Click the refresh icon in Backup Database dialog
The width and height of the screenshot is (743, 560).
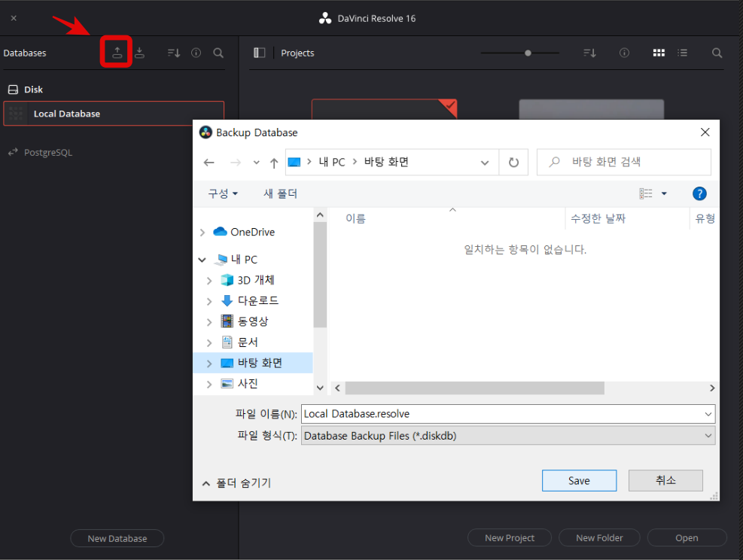coord(513,162)
